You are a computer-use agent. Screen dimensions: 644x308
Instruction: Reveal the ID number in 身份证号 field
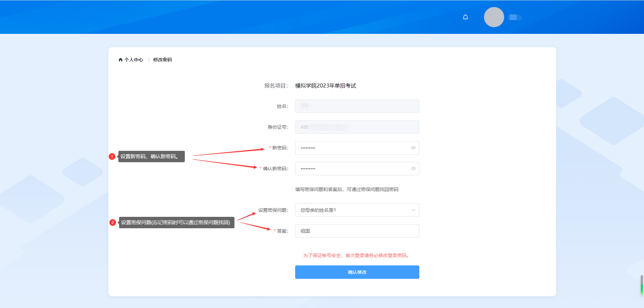(x=357, y=127)
